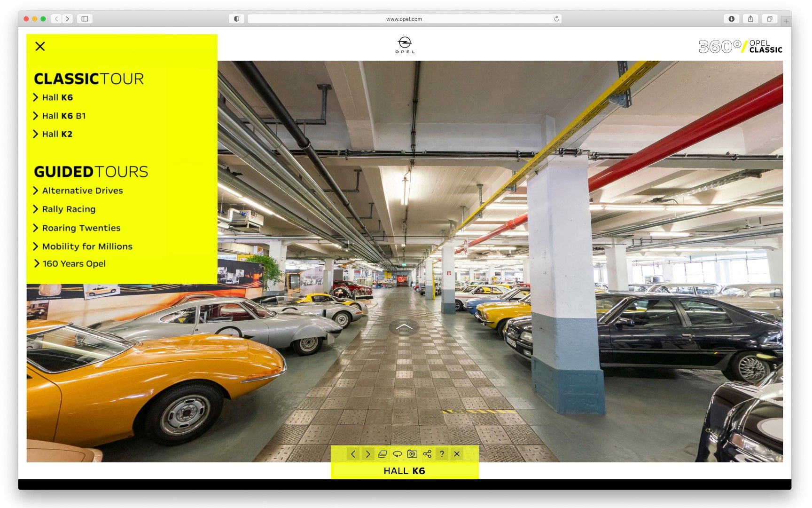Close the yellow tour menu panel
Image resolution: width=812 pixels, height=508 pixels.
click(40, 46)
